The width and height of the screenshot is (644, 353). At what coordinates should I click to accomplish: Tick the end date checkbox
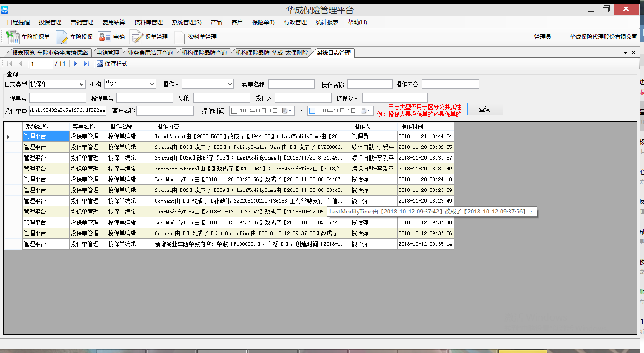tap(312, 111)
